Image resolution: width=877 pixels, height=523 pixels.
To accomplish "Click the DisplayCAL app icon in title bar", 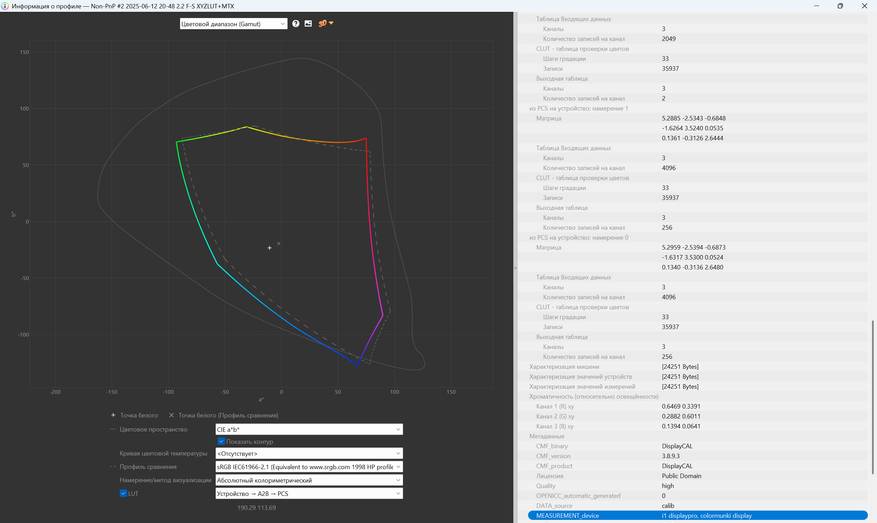I will click(6, 6).
